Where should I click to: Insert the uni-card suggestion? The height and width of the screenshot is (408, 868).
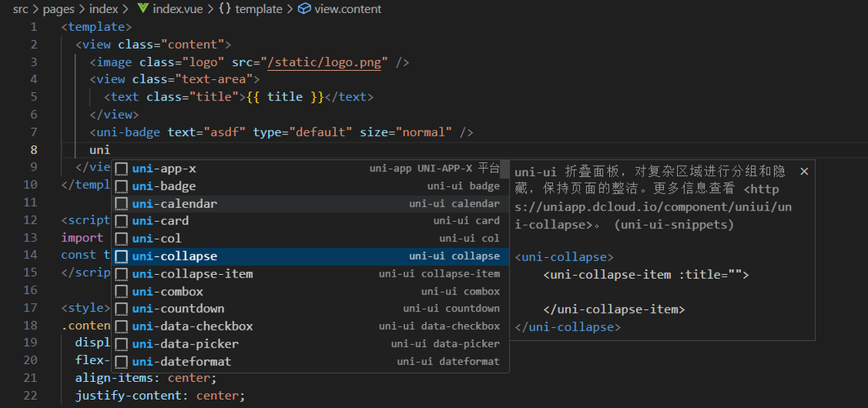pyautogui.click(x=161, y=221)
